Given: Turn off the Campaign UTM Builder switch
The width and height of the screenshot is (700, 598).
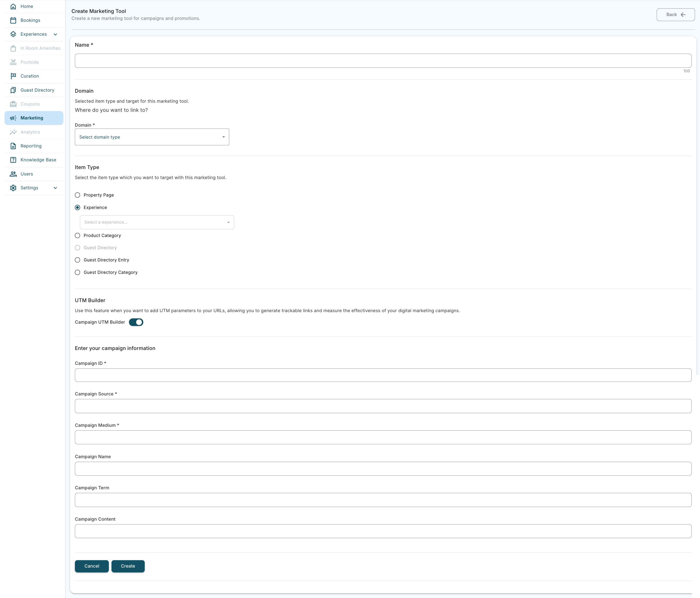Looking at the screenshot, I should [136, 322].
